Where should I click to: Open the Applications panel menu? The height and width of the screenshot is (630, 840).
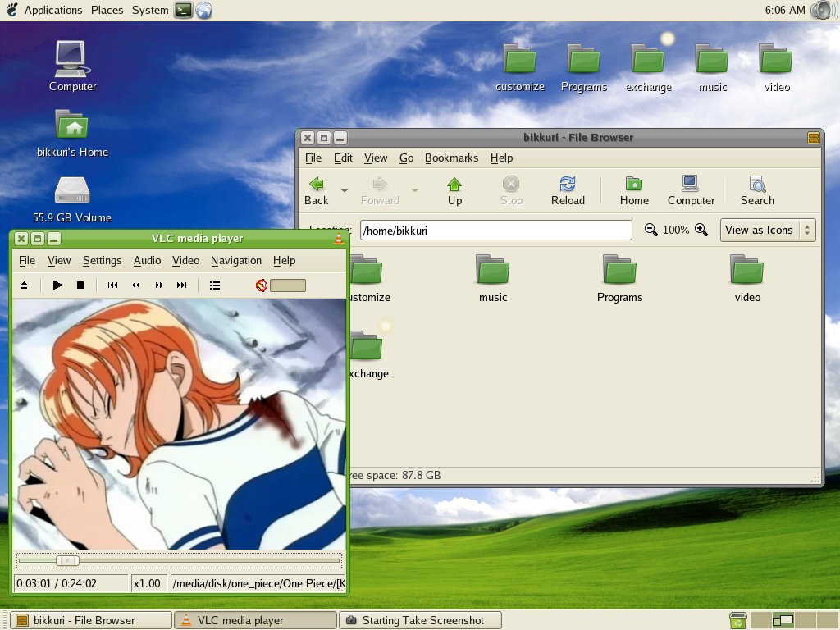(x=53, y=10)
